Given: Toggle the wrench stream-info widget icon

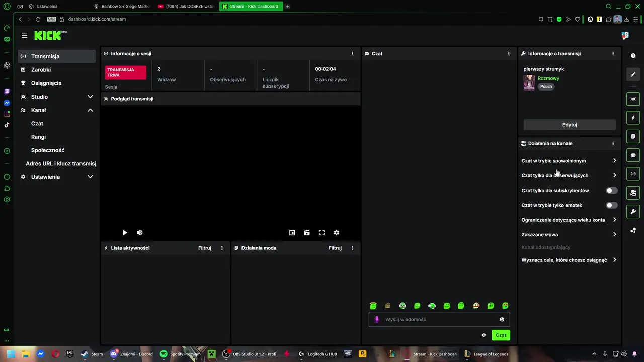Looking at the screenshot, I should coord(633,211).
